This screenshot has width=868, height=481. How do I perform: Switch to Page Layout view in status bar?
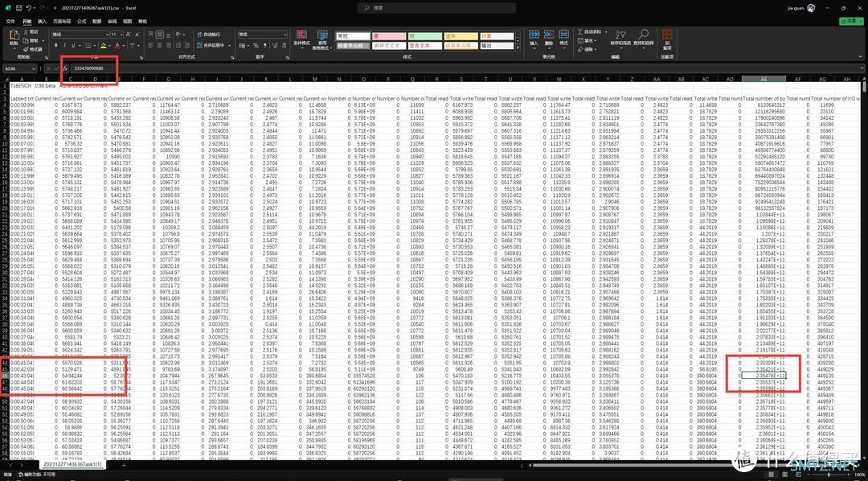pos(784,475)
